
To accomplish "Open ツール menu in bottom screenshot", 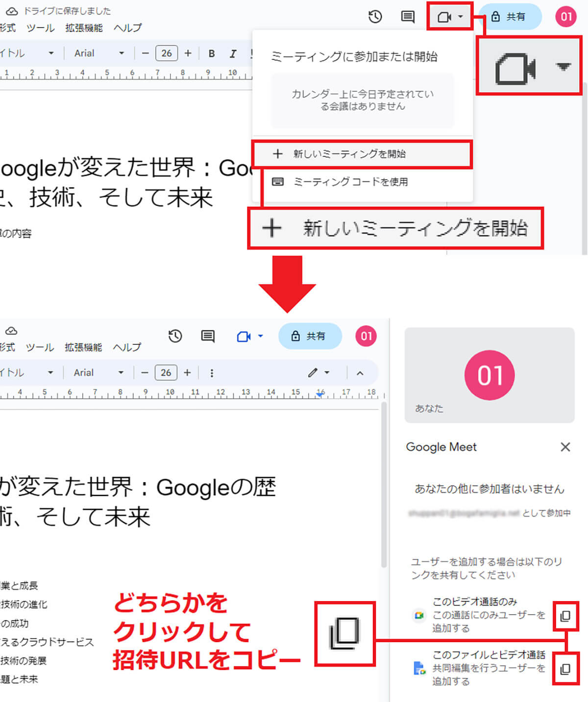I will tap(40, 347).
